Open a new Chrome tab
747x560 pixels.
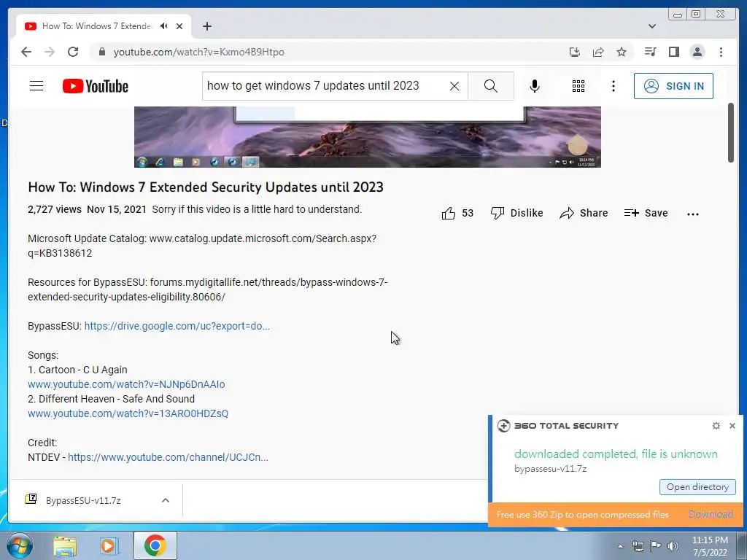point(206,26)
